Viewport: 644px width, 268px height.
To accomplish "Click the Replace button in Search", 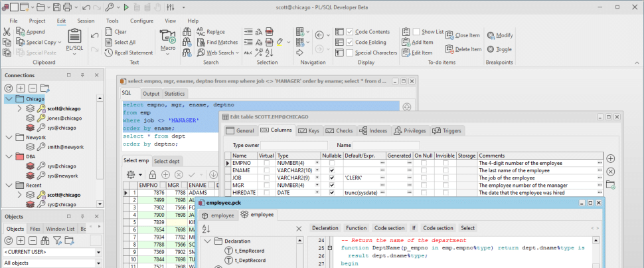I will point(210,32).
